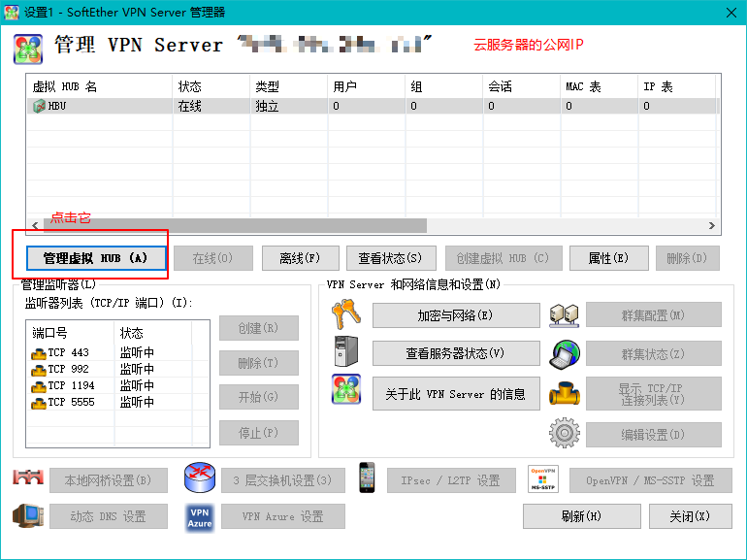Click the 离线(F) button

coord(300,258)
